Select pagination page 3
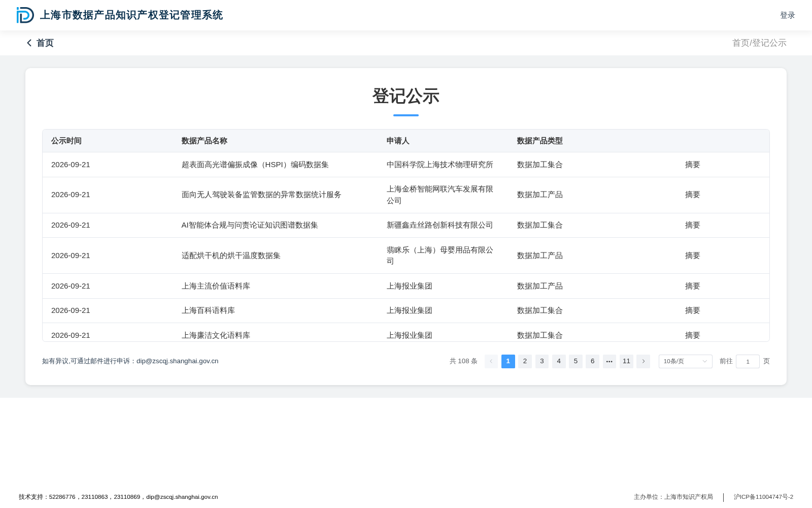 pyautogui.click(x=542, y=361)
